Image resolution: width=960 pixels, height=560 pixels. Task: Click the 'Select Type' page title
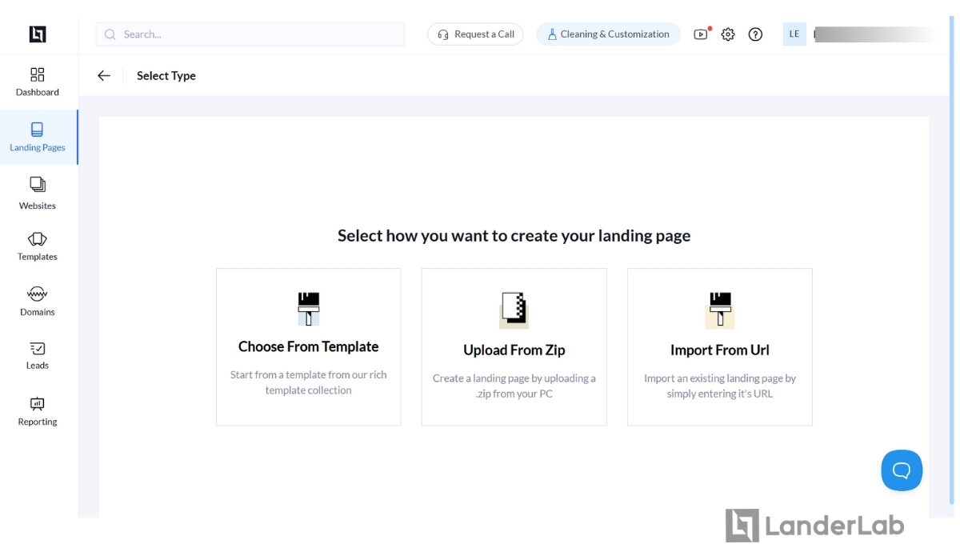pos(166,76)
